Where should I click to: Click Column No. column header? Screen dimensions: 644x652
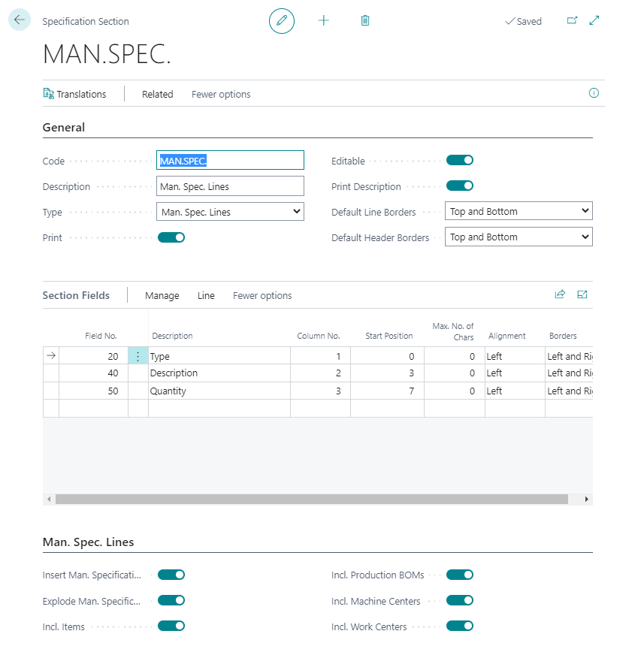(x=319, y=336)
